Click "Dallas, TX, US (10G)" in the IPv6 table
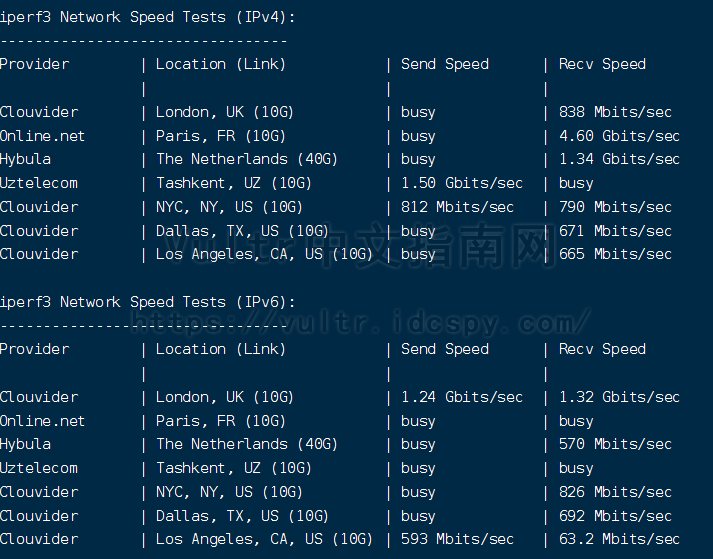 click(242, 516)
